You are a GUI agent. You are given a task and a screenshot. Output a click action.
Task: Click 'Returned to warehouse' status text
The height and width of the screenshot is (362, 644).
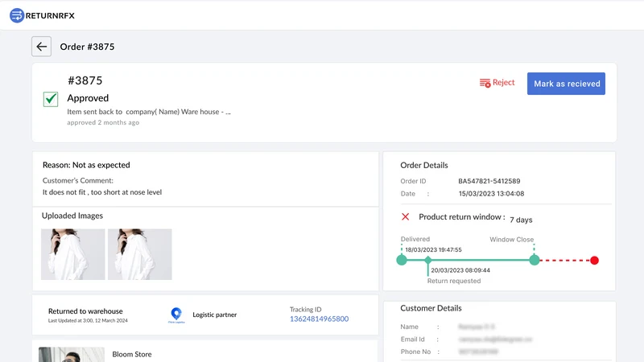(x=85, y=311)
